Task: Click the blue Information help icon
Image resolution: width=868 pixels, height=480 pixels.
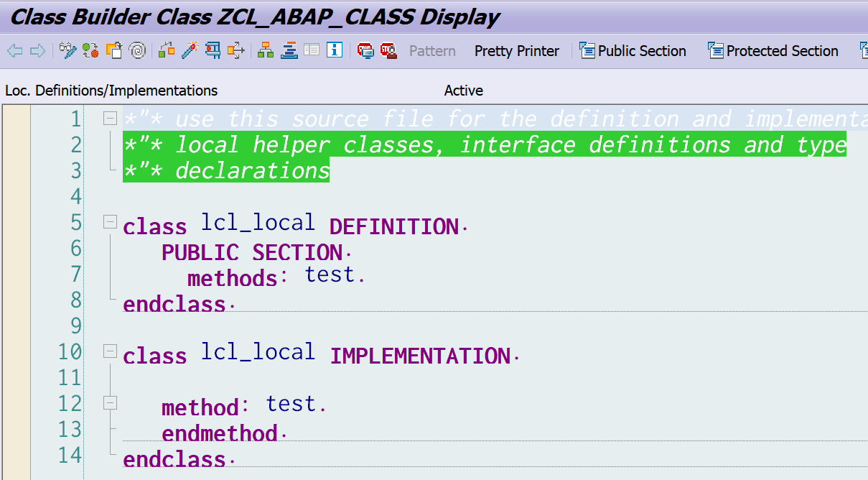Action: point(335,50)
